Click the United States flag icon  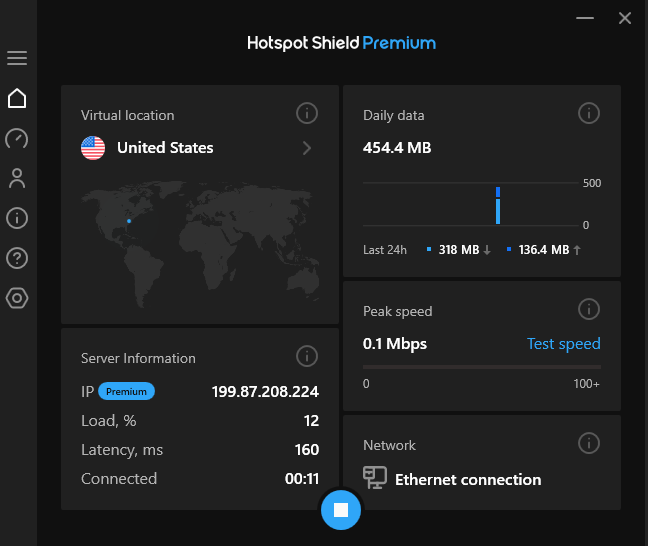(93, 148)
